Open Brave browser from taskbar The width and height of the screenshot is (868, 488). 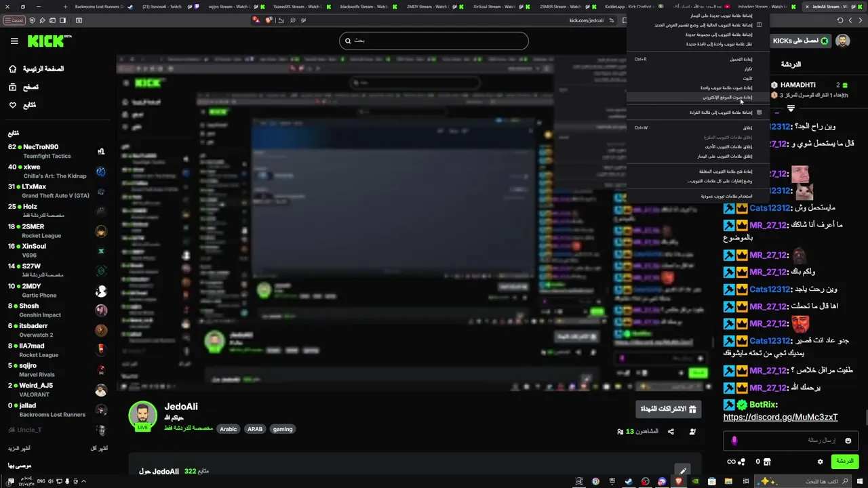[x=679, y=481]
